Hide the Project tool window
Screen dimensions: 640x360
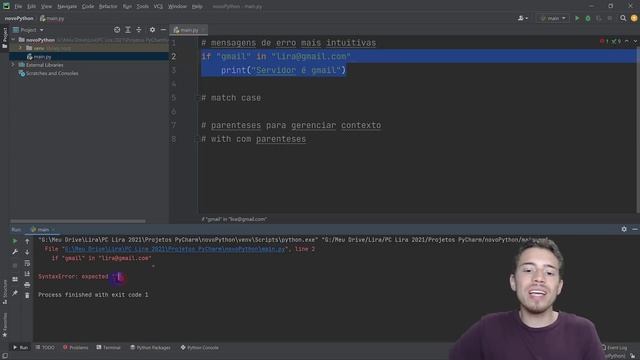point(163,30)
